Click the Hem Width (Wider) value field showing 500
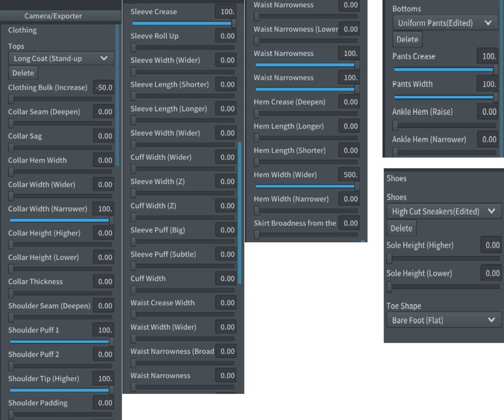 tap(349, 175)
